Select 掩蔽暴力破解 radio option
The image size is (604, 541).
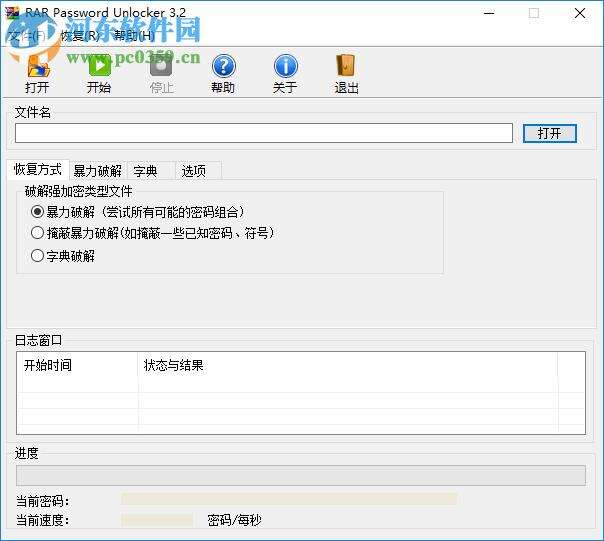(x=153, y=233)
